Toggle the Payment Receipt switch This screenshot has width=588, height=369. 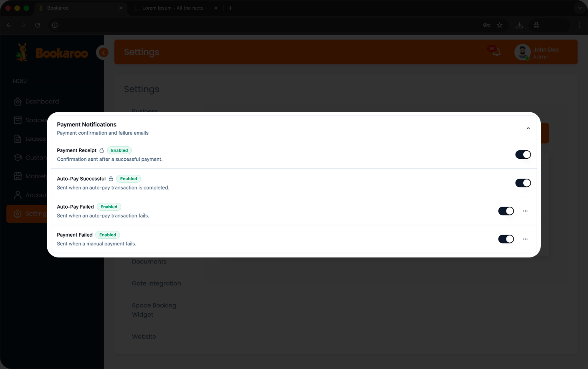click(x=523, y=155)
